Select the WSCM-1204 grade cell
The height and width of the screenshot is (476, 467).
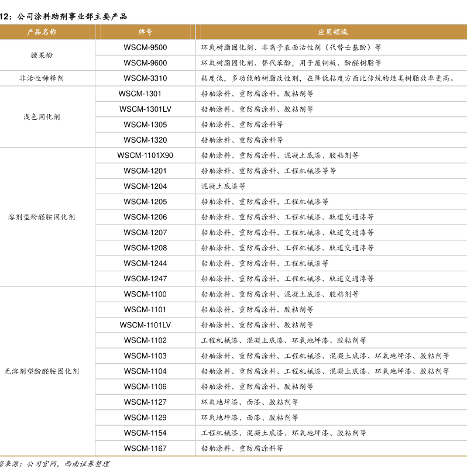tap(145, 187)
